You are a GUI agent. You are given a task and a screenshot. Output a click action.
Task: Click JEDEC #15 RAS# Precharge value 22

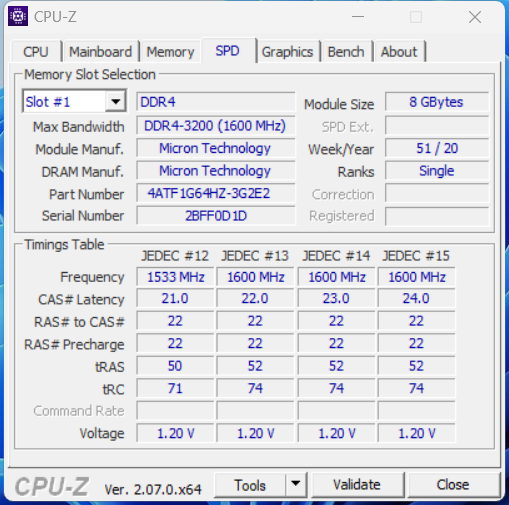pyautogui.click(x=416, y=344)
